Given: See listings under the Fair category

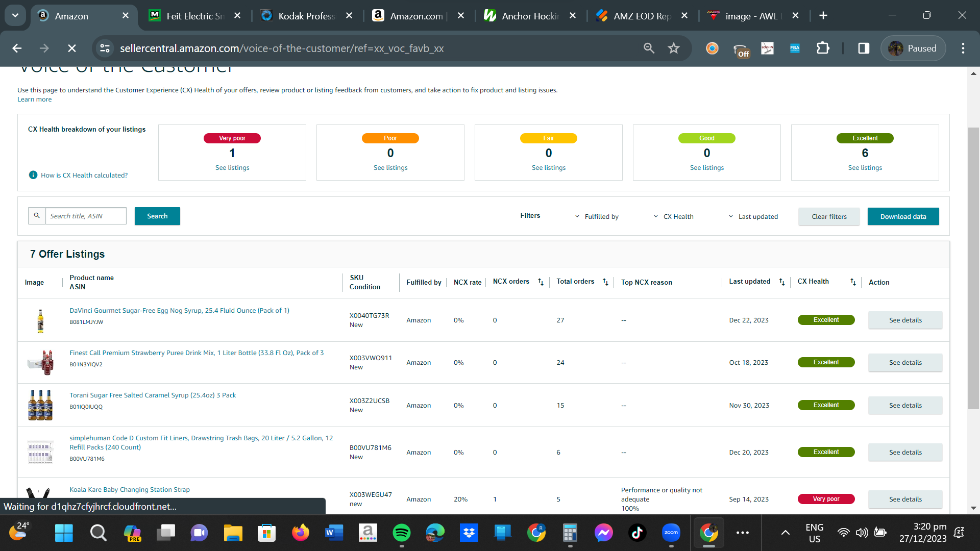Looking at the screenshot, I should tap(549, 168).
